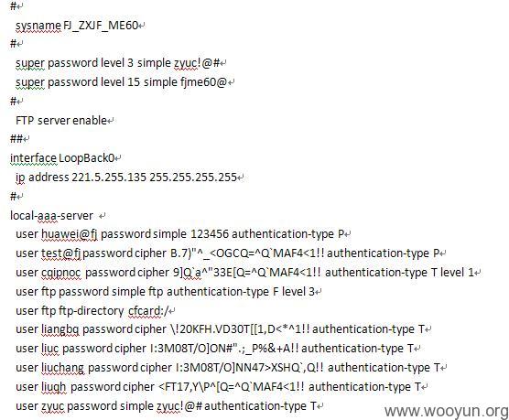
Task: Click the 'cfcard:/' ftp-directory path
Action: pyautogui.click(x=148, y=310)
